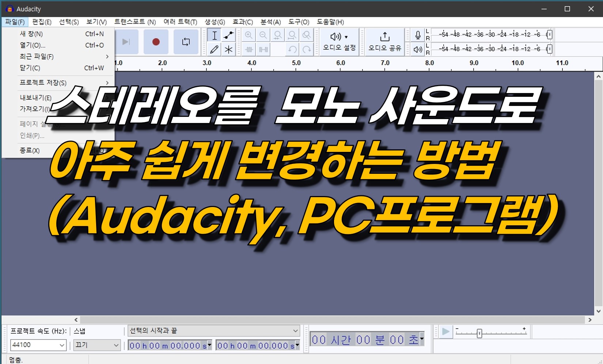Click Share Audio (오디오 공유) button

pyautogui.click(x=385, y=42)
